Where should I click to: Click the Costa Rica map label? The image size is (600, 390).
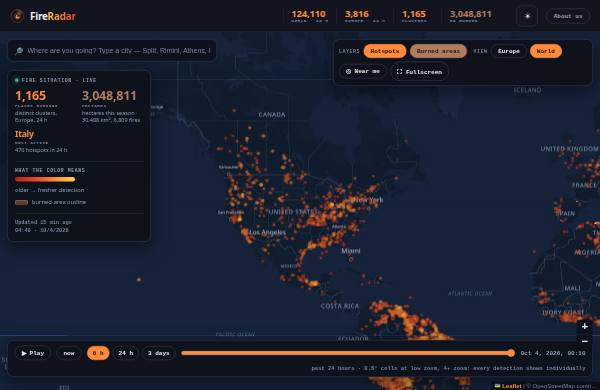(x=340, y=306)
